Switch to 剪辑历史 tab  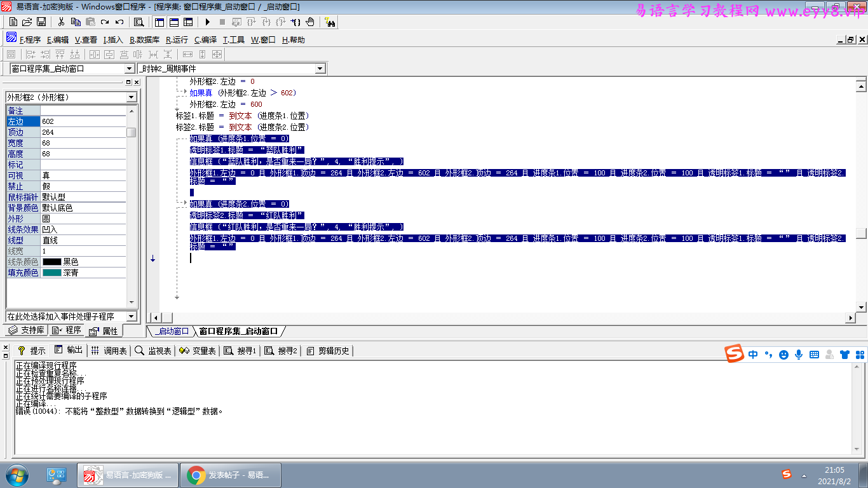coord(328,351)
